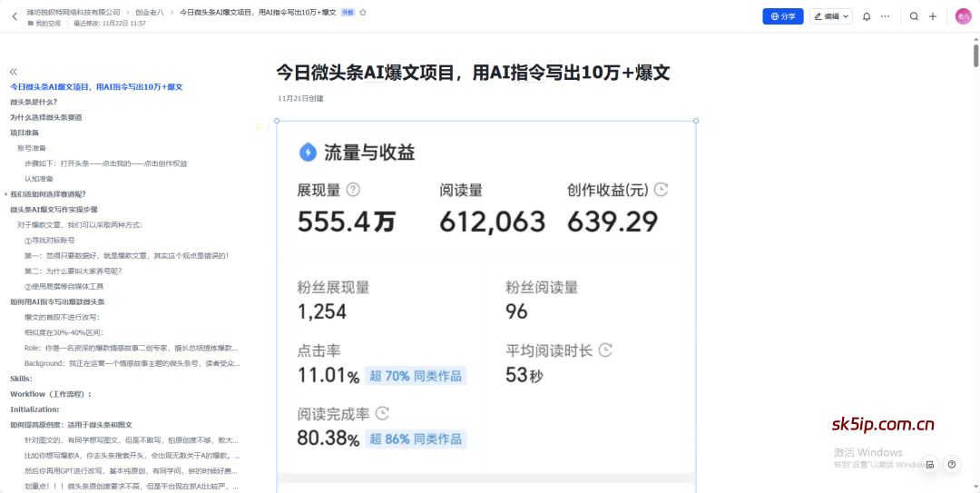The width and height of the screenshot is (980, 493).
Task: Open the 编辑 mode dropdown
Action: (x=830, y=16)
